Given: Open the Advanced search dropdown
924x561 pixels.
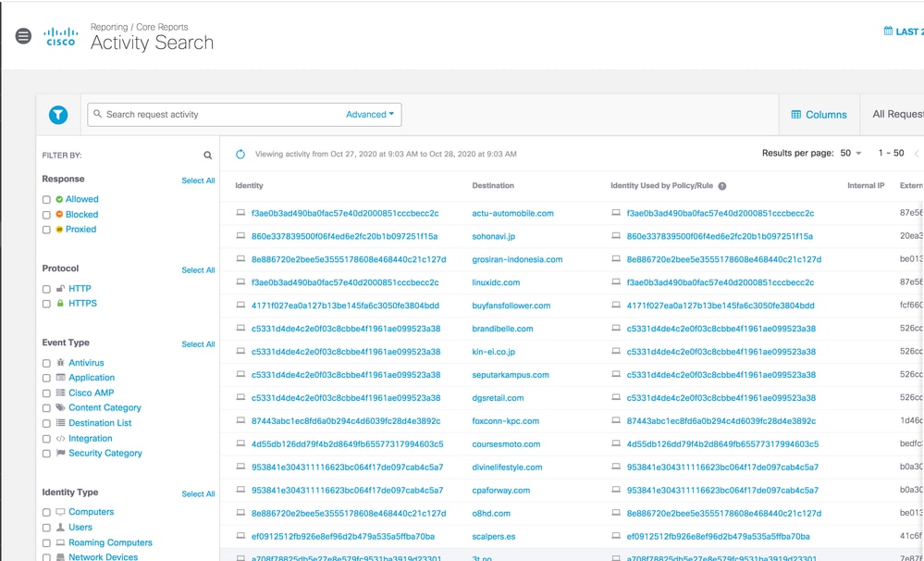Looking at the screenshot, I should tap(370, 115).
